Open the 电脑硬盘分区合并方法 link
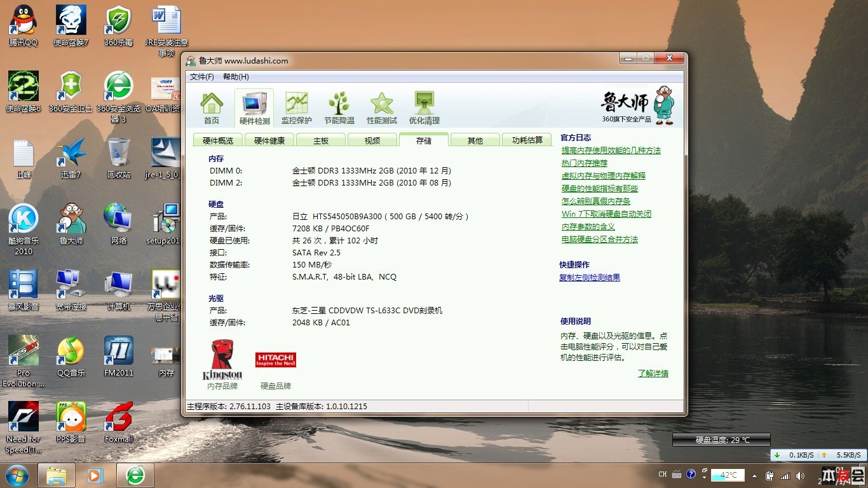This screenshot has width=868, height=488. point(600,240)
